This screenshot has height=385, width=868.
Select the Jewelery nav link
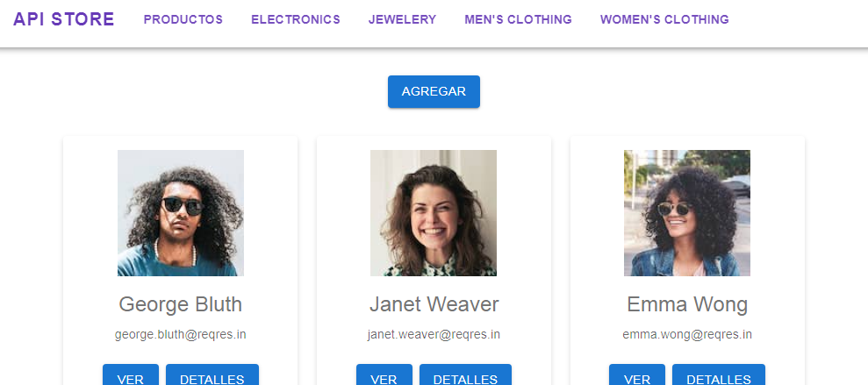click(x=403, y=19)
